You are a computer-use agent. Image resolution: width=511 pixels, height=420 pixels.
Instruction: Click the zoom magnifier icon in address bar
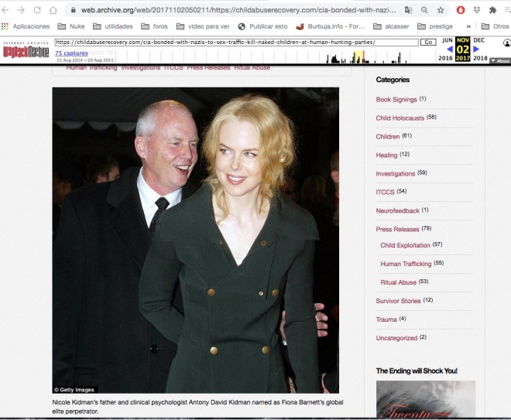click(x=424, y=10)
